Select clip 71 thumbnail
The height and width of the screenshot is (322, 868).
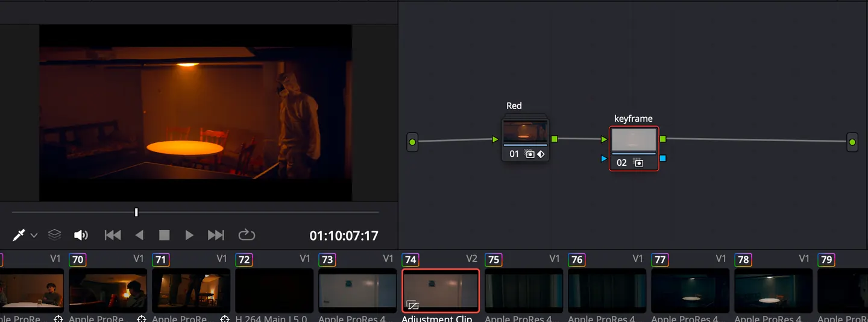tap(191, 291)
